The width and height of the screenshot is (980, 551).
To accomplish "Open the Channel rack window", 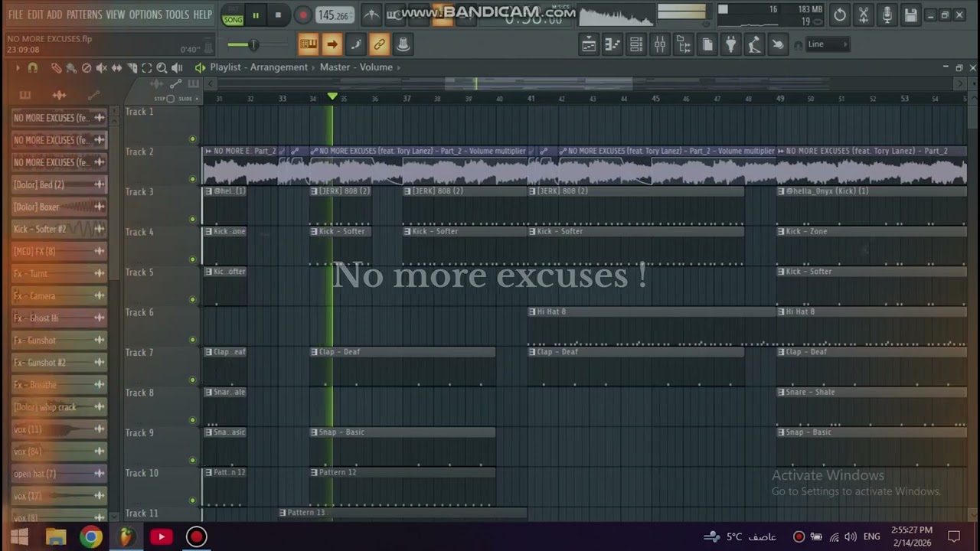I will [635, 44].
